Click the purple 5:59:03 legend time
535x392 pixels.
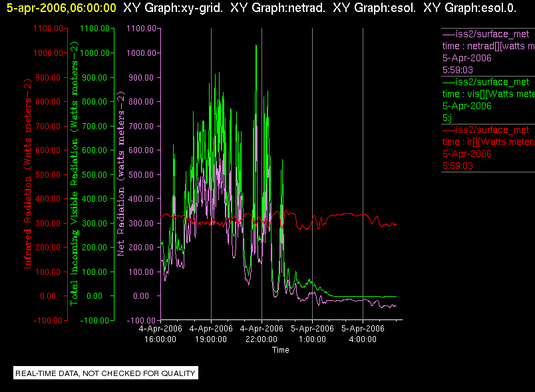pos(458,70)
